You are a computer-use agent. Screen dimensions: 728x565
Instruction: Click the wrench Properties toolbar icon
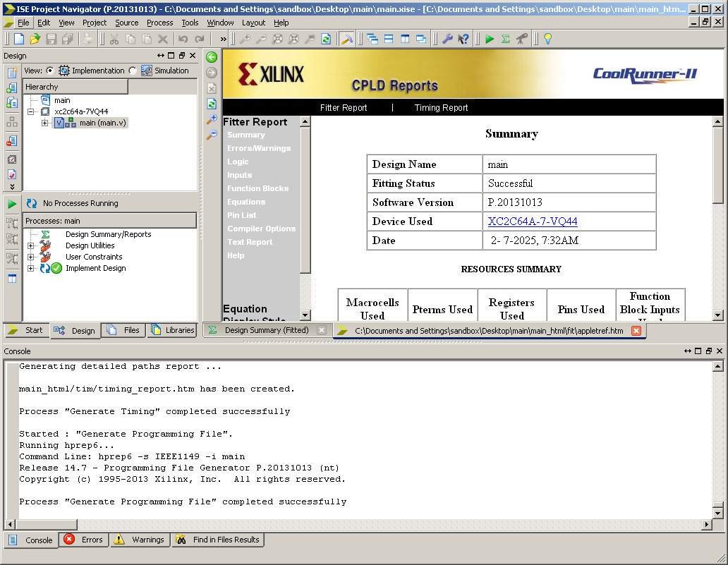447,39
